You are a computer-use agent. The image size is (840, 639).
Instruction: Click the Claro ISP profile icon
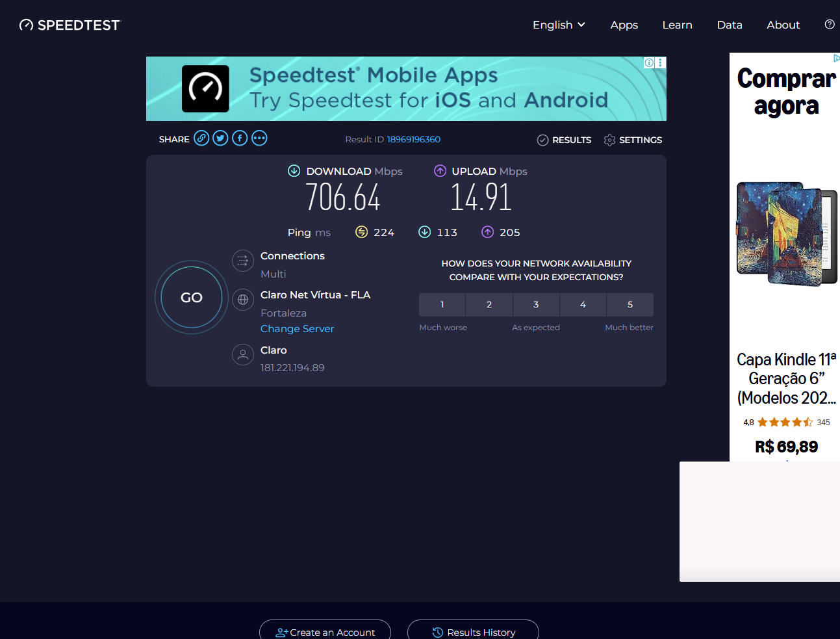click(x=242, y=354)
